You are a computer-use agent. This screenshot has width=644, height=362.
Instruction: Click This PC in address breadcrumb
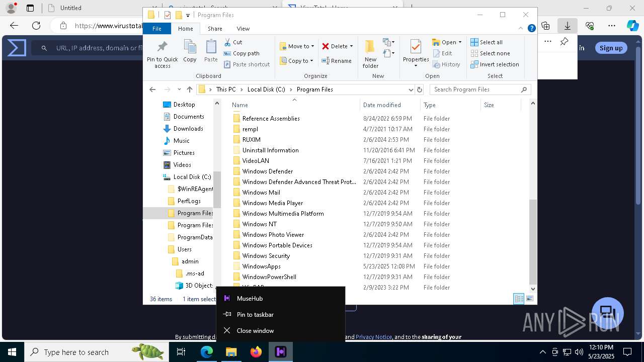pyautogui.click(x=226, y=89)
